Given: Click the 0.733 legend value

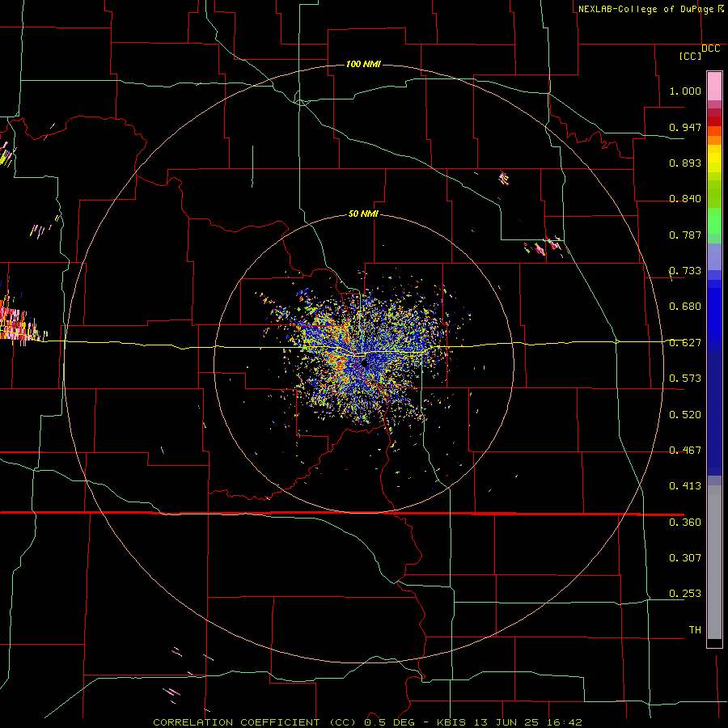Looking at the screenshot, I should [x=685, y=271].
